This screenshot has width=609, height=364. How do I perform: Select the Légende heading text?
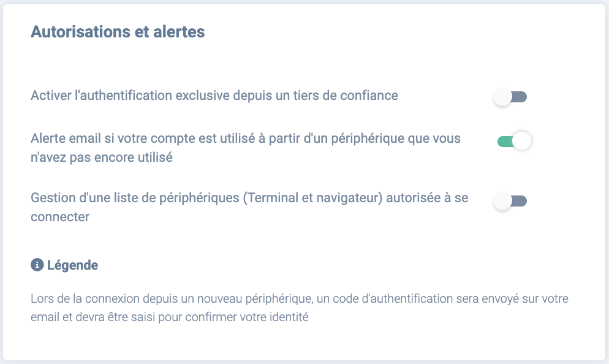point(73,265)
